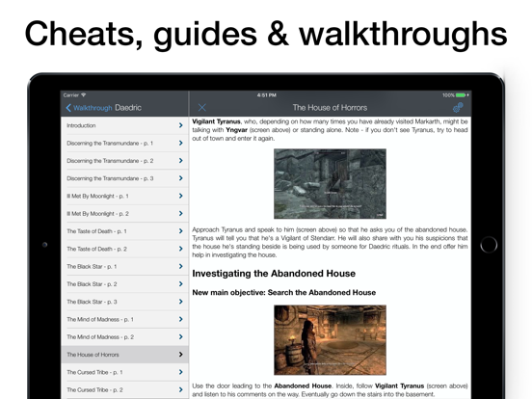The width and height of the screenshot is (532, 399).
Task: Expand chevron for The Taste of Death p. 1
Action: click(181, 231)
